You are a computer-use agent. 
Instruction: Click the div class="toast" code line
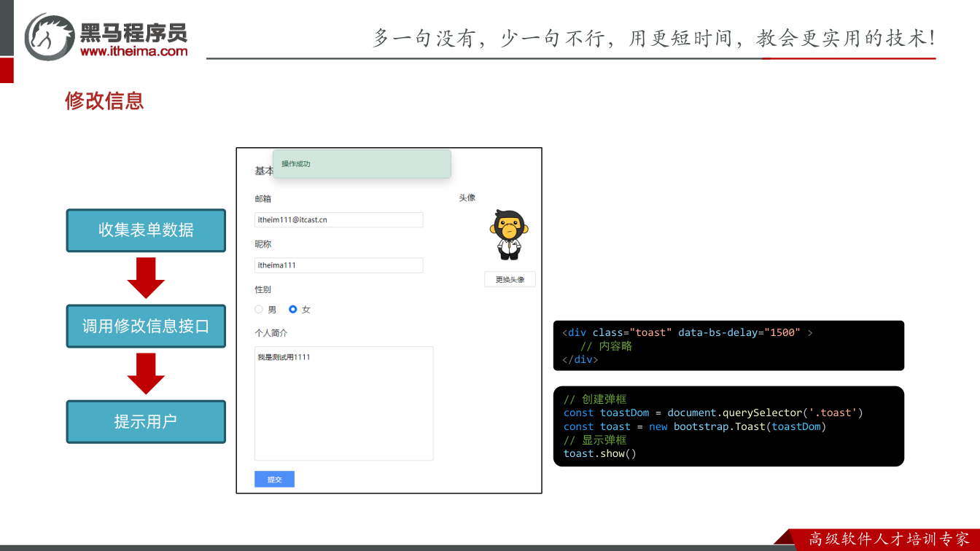pos(687,332)
